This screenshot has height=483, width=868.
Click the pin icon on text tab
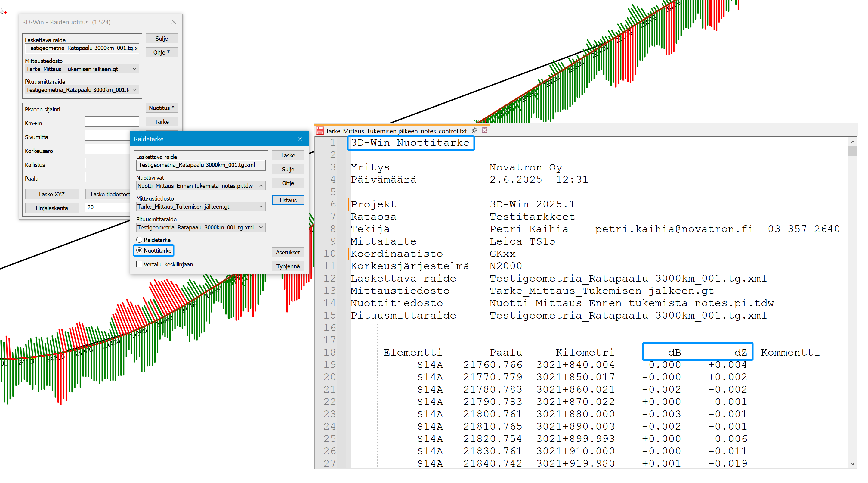[x=474, y=130]
